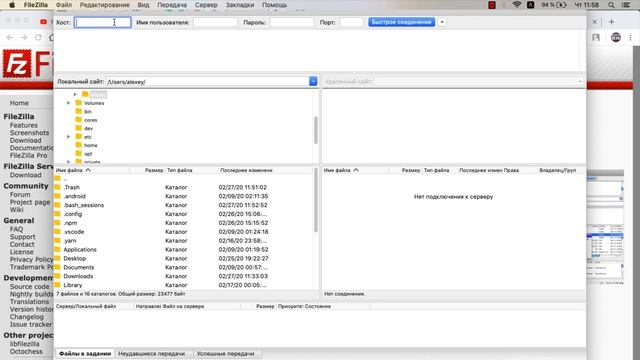Open the Передача menu
This screenshot has height=360, width=640.
tap(172, 5)
